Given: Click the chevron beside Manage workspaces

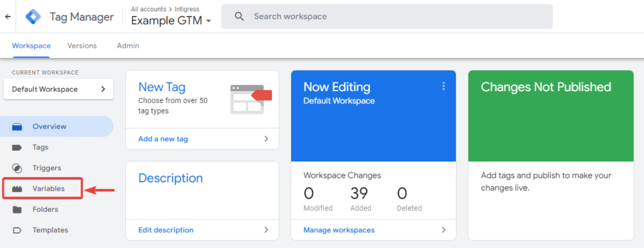Looking at the screenshot, I should click(443, 230).
